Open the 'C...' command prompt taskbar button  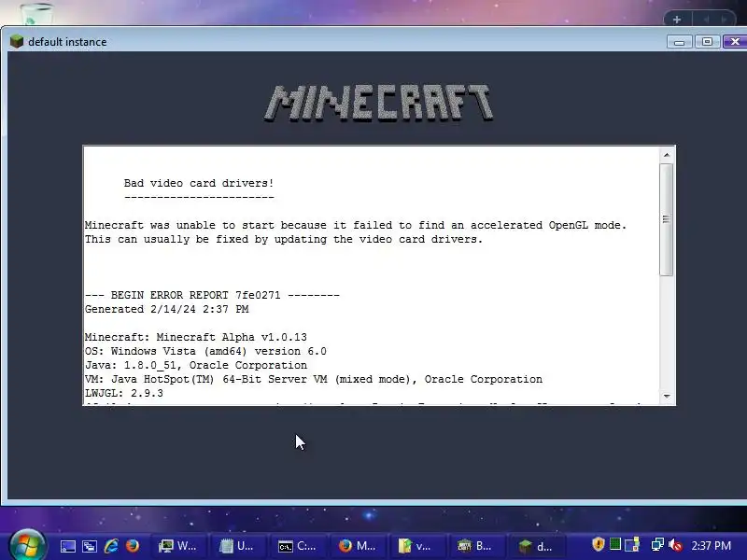coord(297,546)
